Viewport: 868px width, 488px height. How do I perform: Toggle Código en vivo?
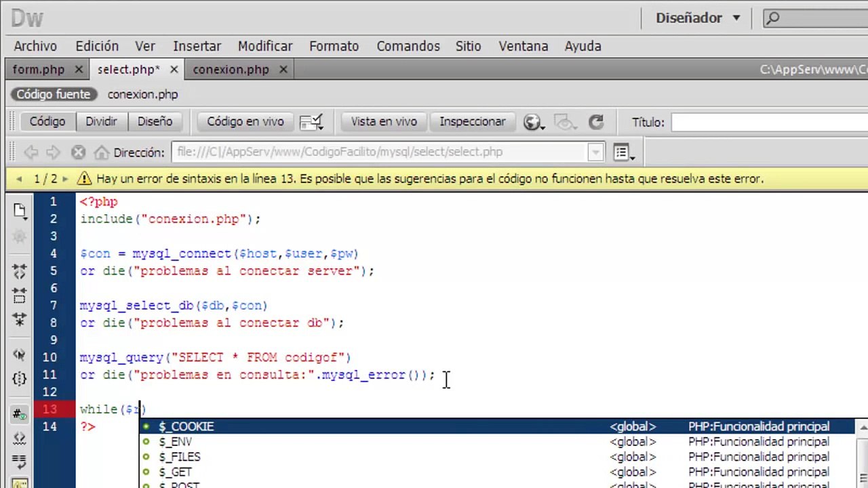tap(245, 121)
